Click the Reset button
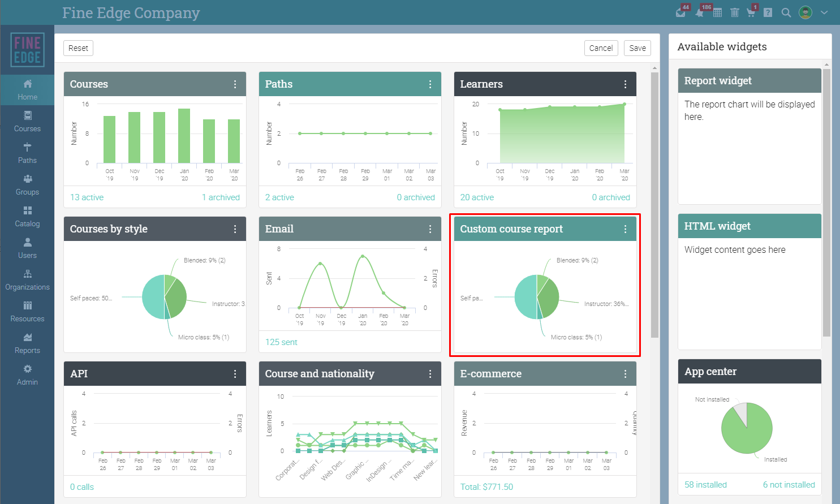This screenshot has height=504, width=840. pyautogui.click(x=78, y=48)
